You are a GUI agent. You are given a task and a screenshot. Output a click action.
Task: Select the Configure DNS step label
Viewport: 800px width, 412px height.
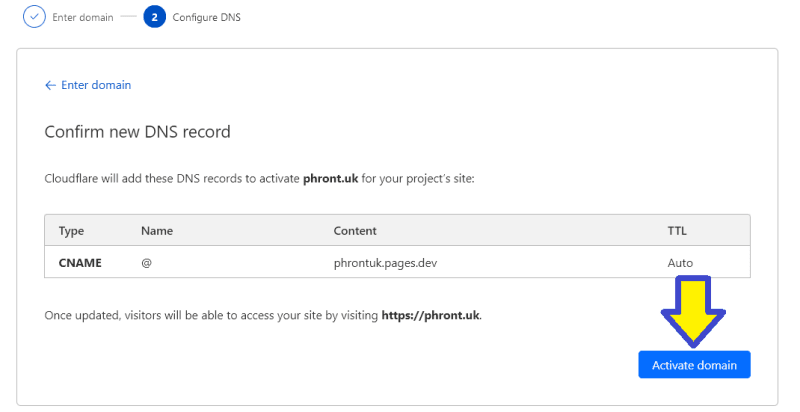(x=207, y=17)
